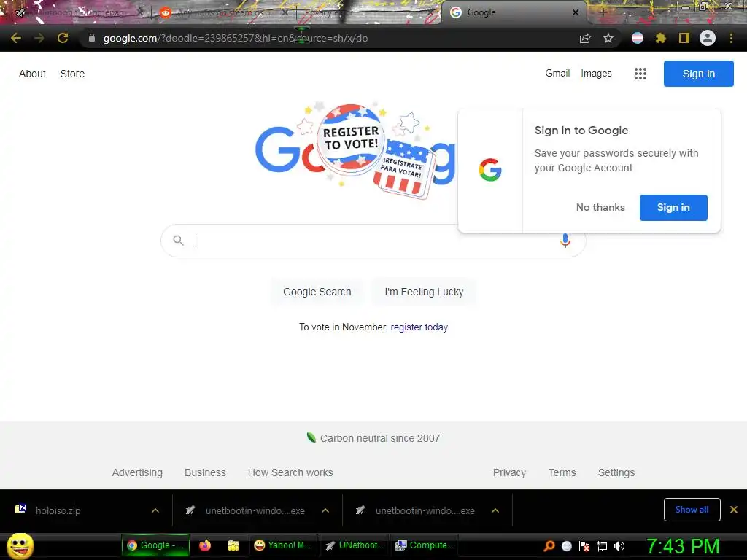Open the striped flag extension icon
747x560 pixels.
tap(638, 38)
